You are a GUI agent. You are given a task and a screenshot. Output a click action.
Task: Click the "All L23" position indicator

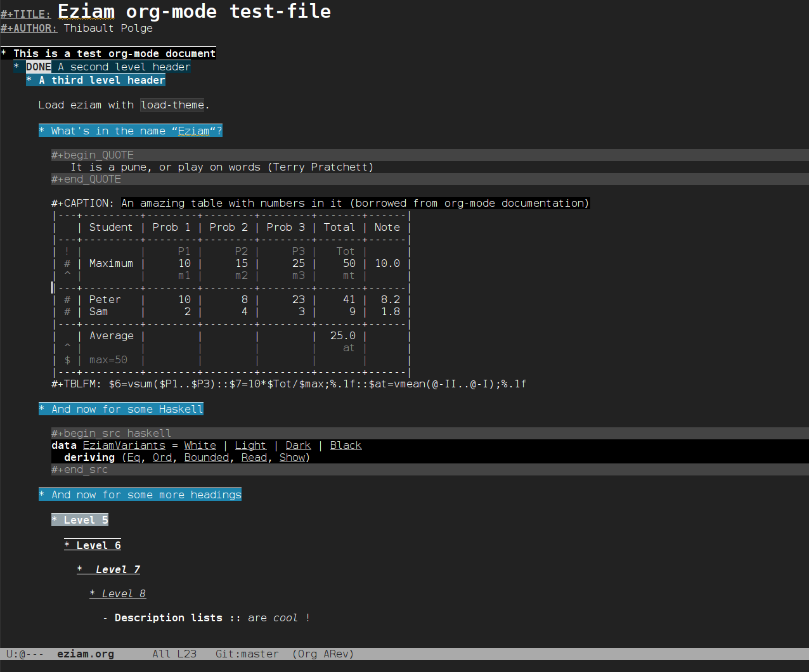click(174, 654)
